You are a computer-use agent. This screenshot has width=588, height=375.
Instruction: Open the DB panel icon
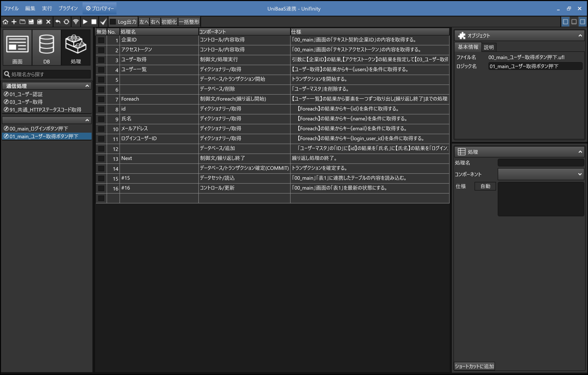(x=46, y=48)
